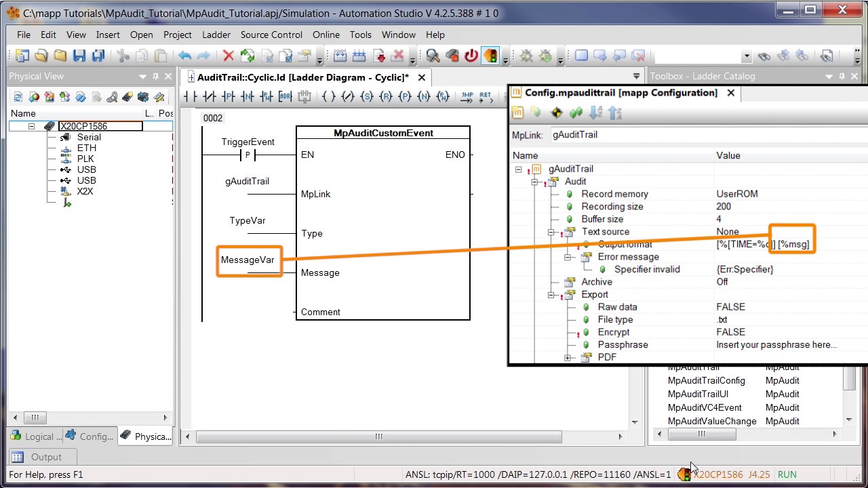
Task: Collapse the Export node
Action: 551,295
